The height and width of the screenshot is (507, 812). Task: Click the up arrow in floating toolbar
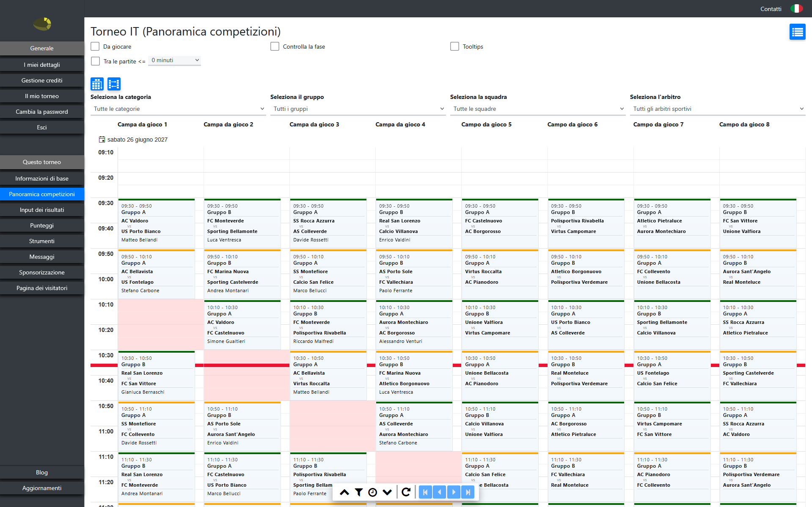tap(344, 492)
